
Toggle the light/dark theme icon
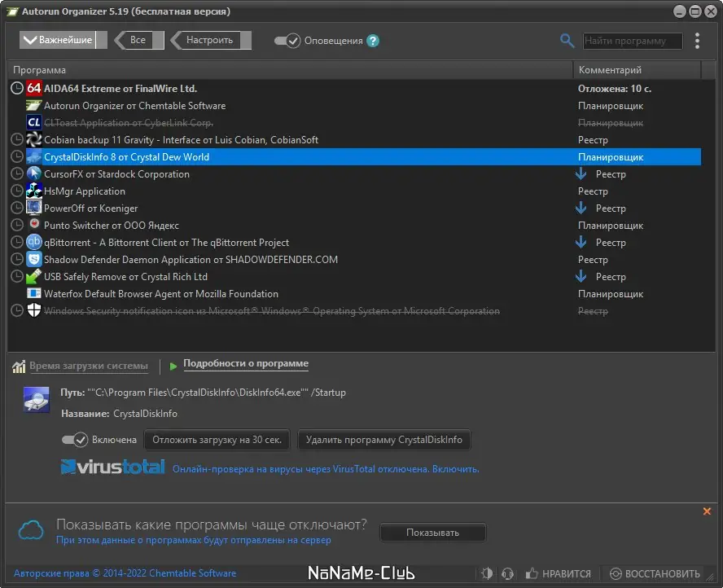(x=487, y=573)
